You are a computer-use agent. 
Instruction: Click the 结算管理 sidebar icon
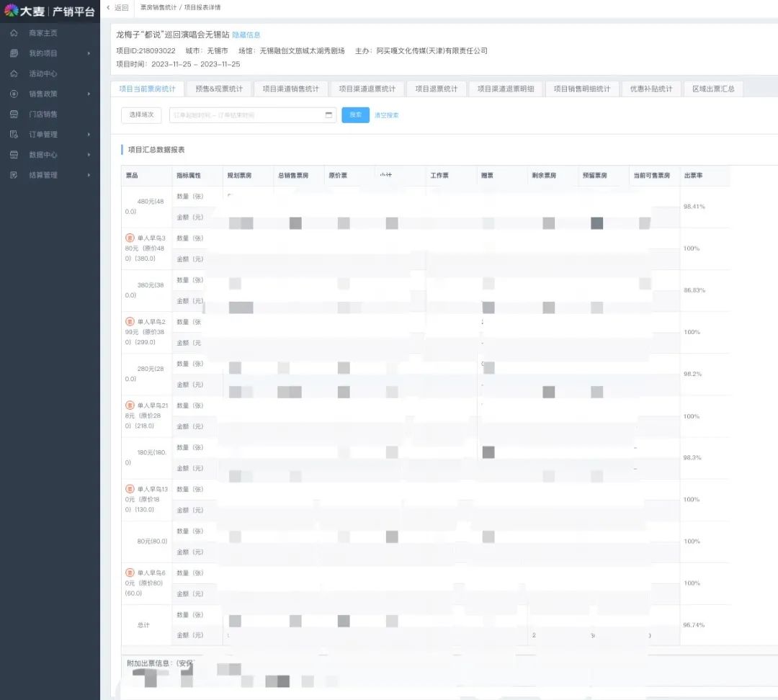point(14,175)
